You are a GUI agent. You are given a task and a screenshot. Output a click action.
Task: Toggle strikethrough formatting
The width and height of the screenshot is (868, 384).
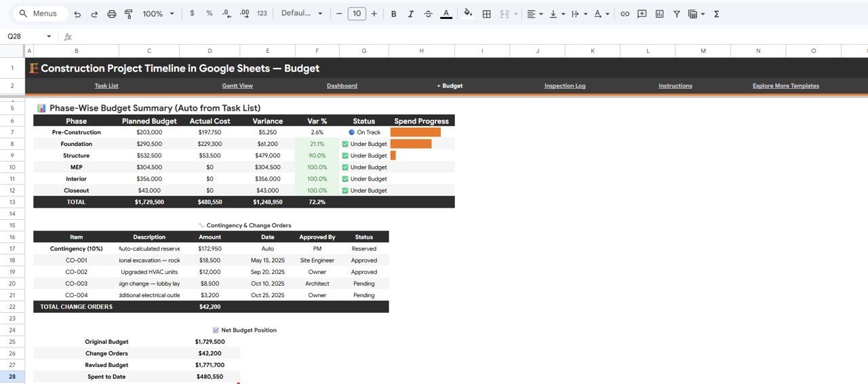(x=428, y=14)
